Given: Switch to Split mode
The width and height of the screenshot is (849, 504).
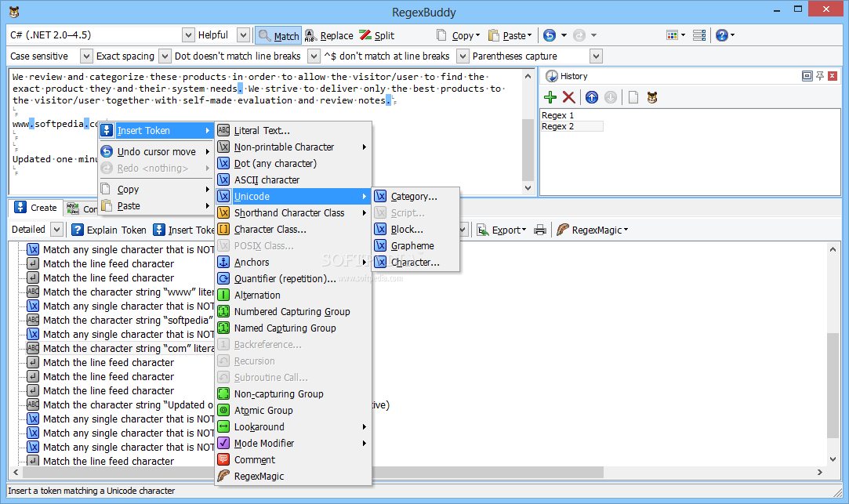Looking at the screenshot, I should click(x=377, y=36).
